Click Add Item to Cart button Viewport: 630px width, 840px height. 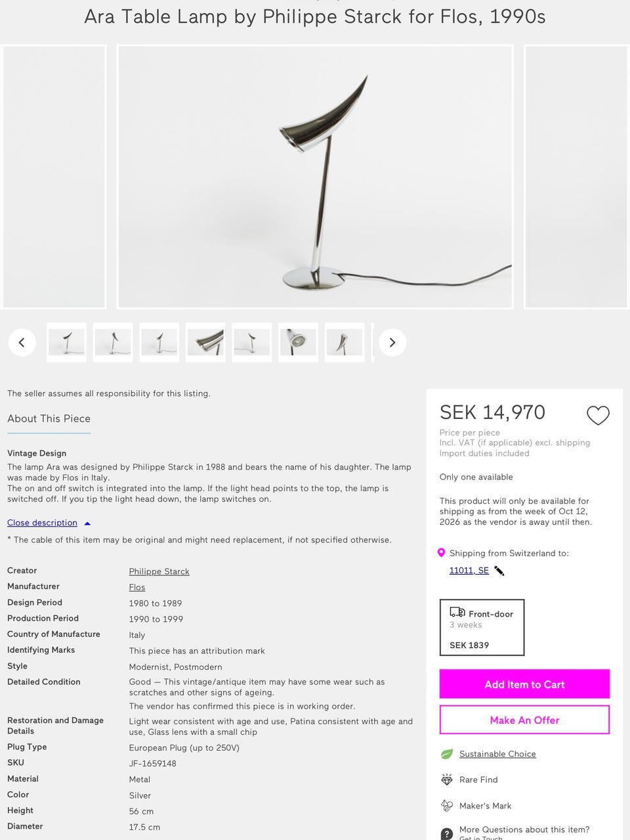tap(524, 684)
